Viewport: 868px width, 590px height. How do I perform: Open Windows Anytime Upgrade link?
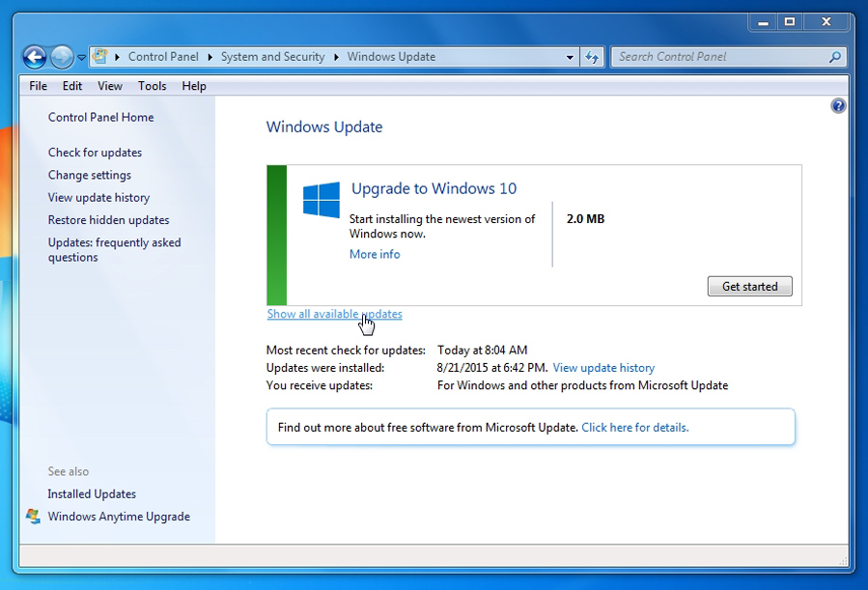[119, 517]
